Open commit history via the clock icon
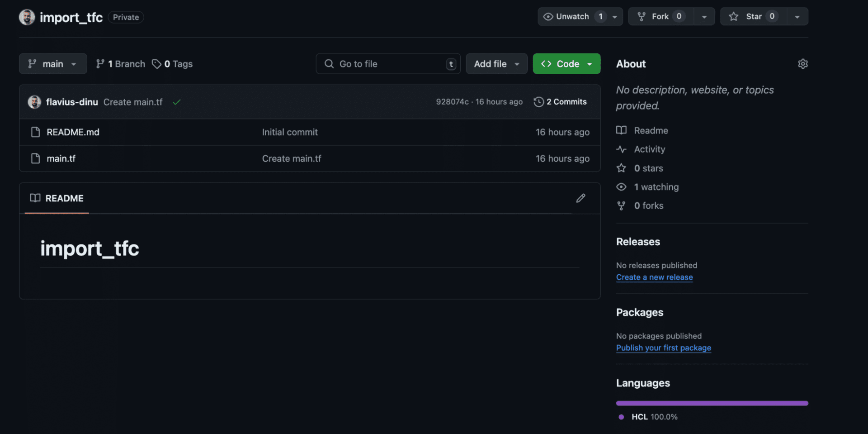Screen dimensions: 868x434 [538, 102]
